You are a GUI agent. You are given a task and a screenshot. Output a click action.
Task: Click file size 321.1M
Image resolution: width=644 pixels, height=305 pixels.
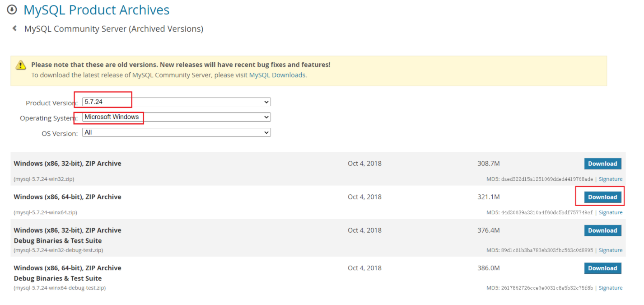coord(489,197)
